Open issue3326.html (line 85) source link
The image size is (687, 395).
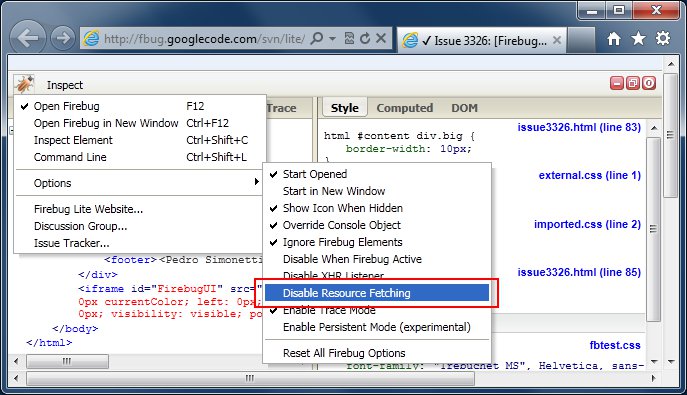(x=579, y=272)
